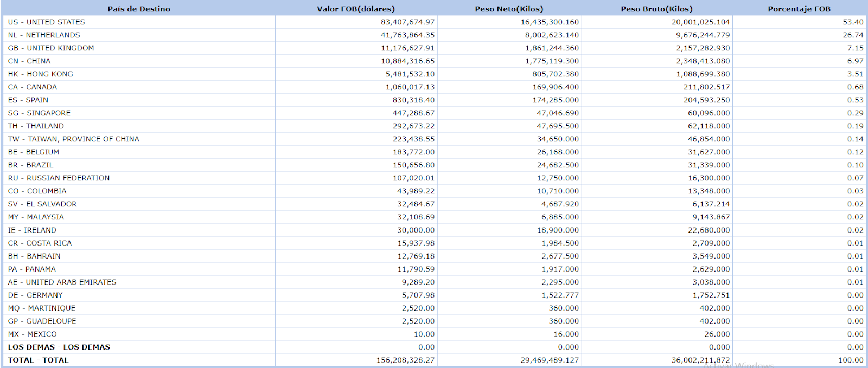Click FOB value 83,407,674.97 for United States
The image size is (868, 368).
pyautogui.click(x=407, y=22)
